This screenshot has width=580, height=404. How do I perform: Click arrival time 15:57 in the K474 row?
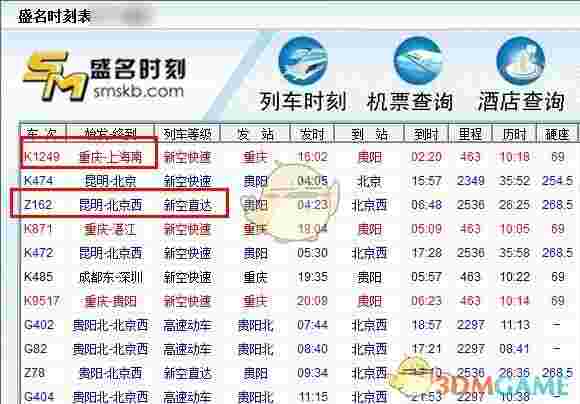point(427,181)
